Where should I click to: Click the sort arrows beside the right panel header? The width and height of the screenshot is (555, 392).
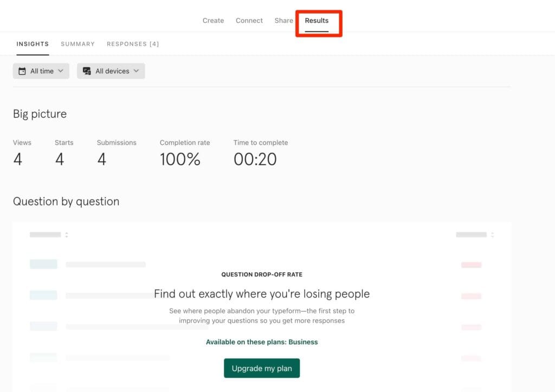click(x=492, y=234)
